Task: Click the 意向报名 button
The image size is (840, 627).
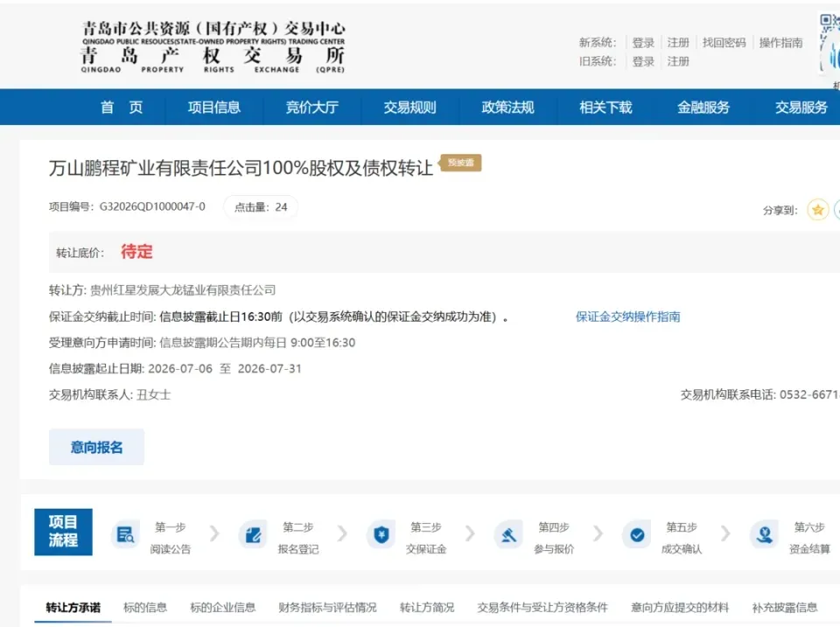Action: [96, 447]
